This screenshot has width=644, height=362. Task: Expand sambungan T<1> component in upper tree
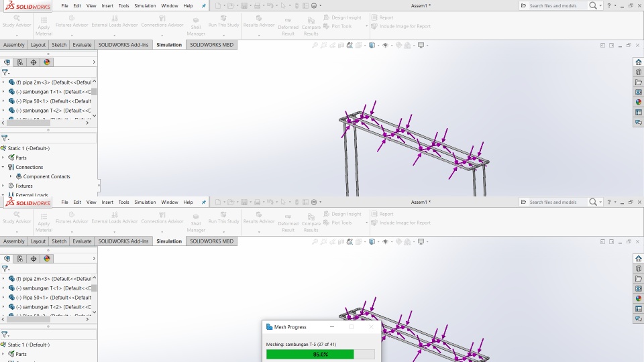(x=3, y=92)
